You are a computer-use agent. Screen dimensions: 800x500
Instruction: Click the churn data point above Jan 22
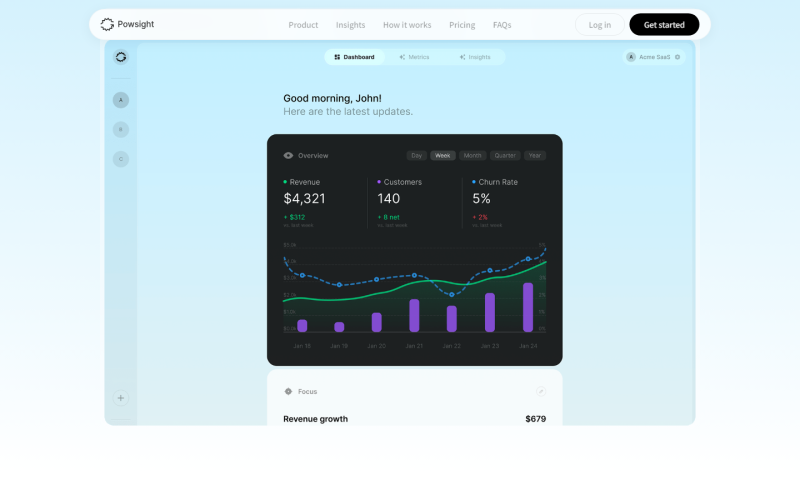tap(452, 294)
